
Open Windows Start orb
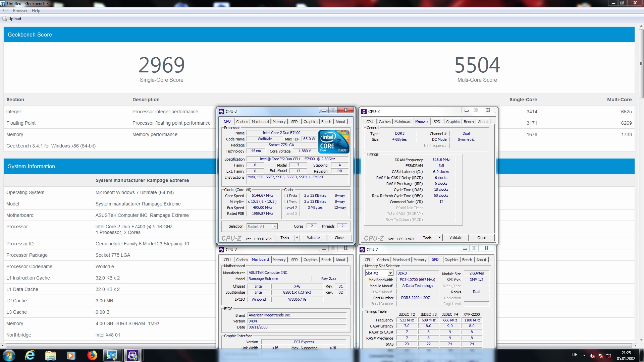coord(9,355)
